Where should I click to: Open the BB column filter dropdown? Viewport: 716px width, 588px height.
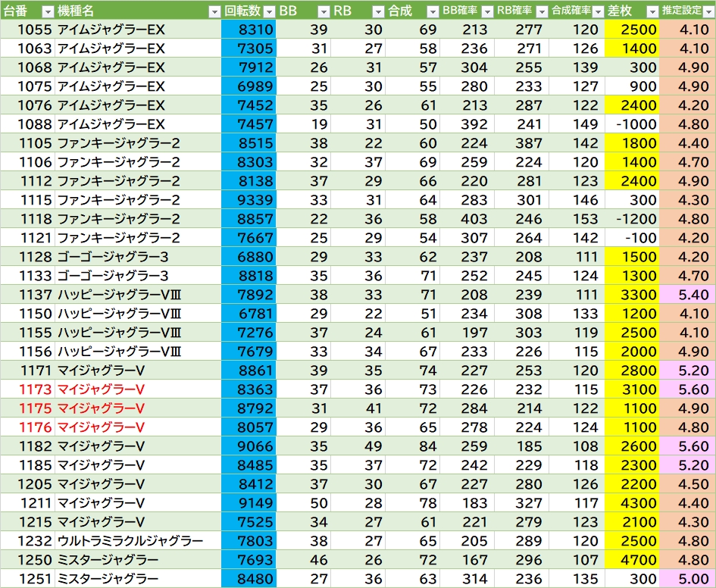(324, 12)
